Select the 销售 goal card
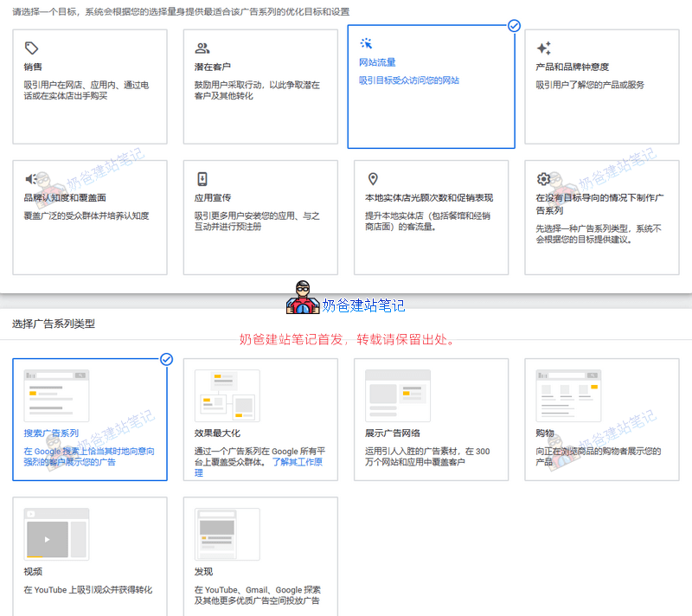Image resolution: width=692 pixels, height=616 pixels. (x=89, y=85)
